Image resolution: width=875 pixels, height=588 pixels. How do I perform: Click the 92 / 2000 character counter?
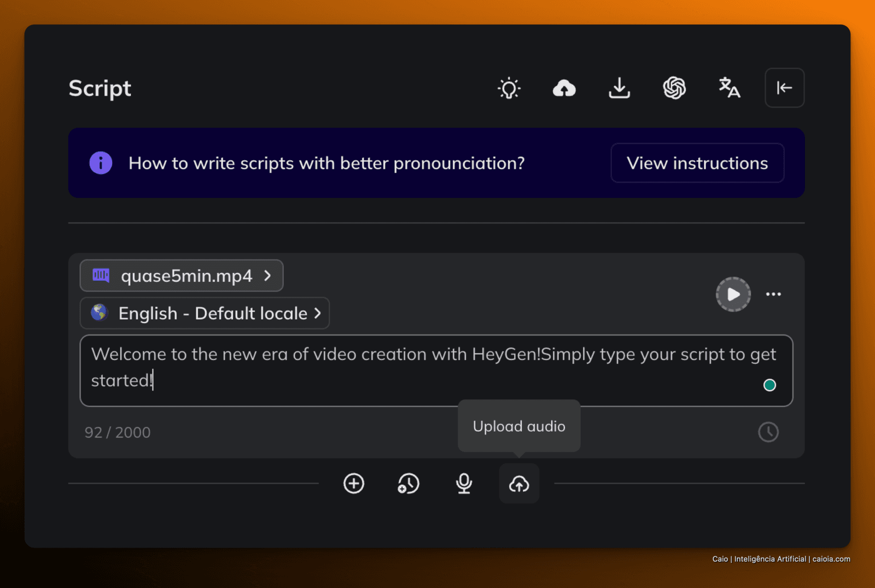tap(118, 432)
